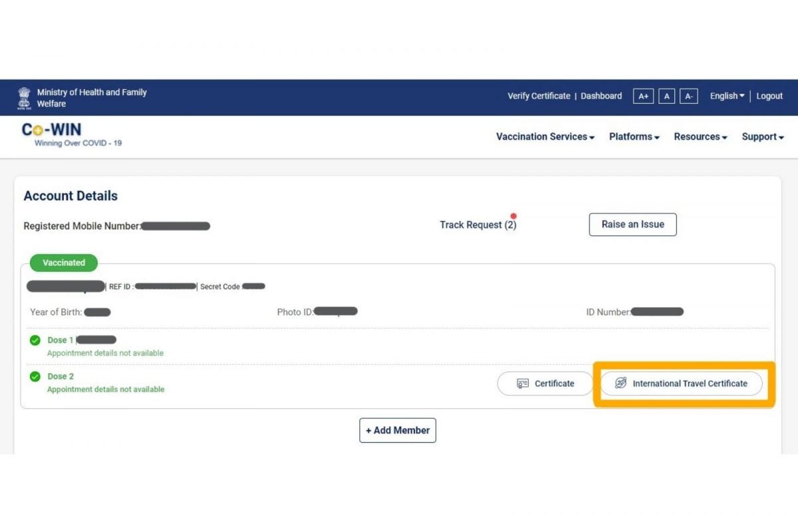Reset font size with A button

click(666, 96)
